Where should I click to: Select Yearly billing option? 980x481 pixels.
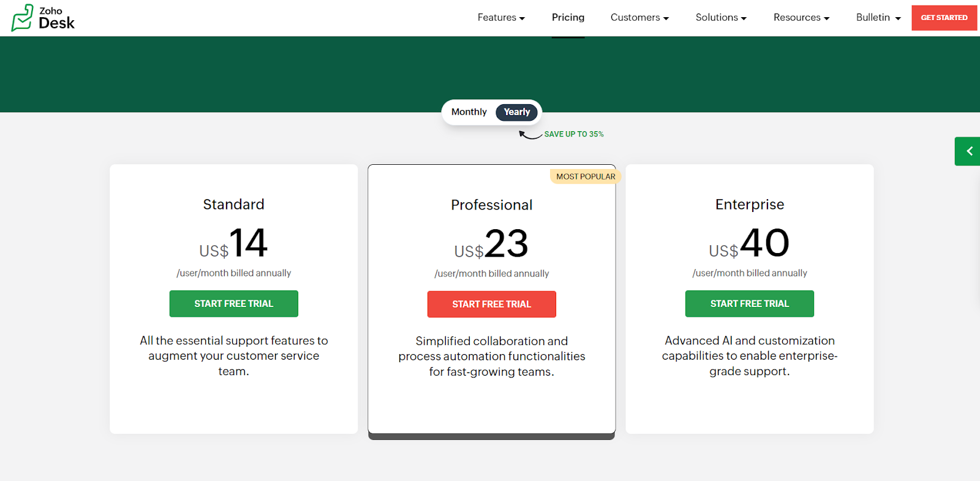(x=516, y=112)
